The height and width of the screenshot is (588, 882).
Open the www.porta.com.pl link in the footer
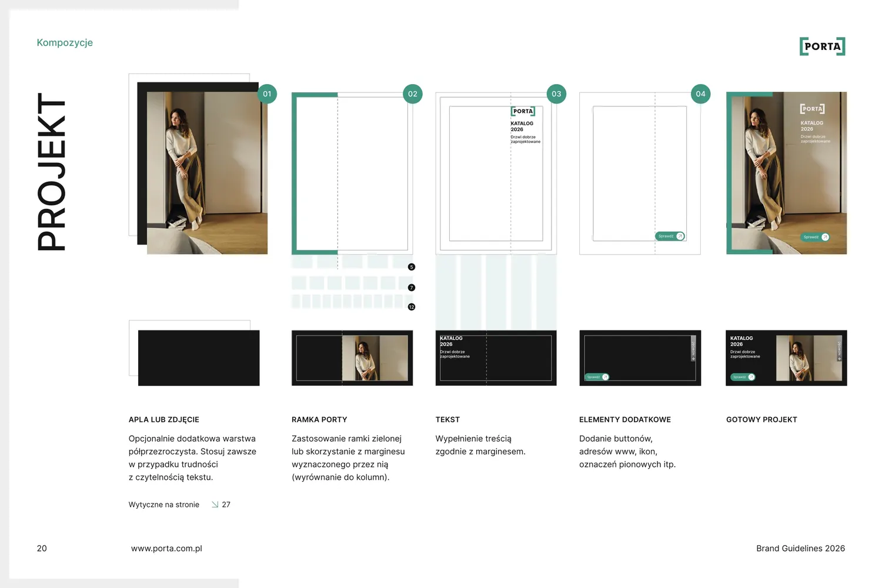[x=166, y=549]
